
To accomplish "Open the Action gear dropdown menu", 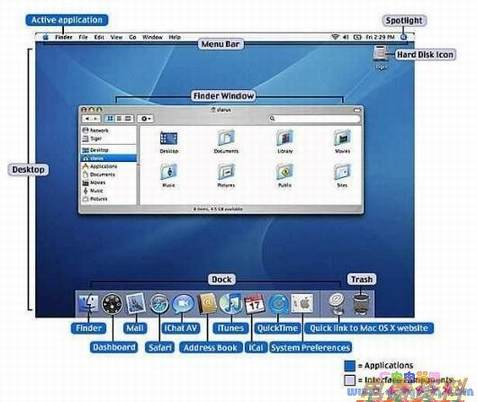I will click(x=145, y=118).
